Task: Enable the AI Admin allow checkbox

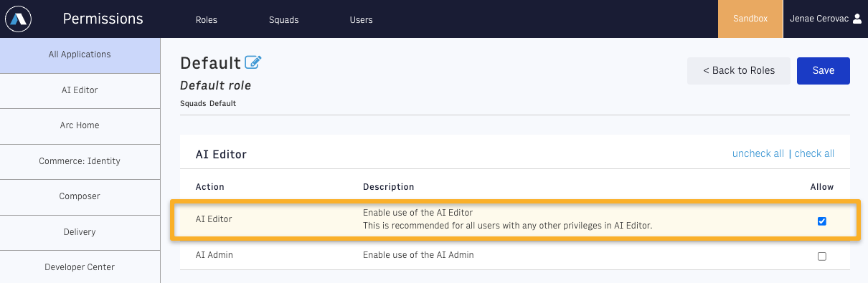Action: point(822,256)
